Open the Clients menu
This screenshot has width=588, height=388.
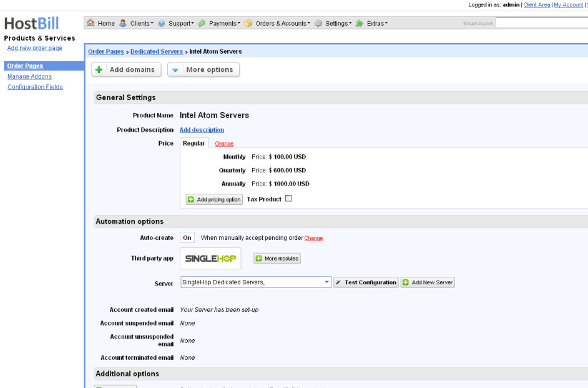[141, 23]
